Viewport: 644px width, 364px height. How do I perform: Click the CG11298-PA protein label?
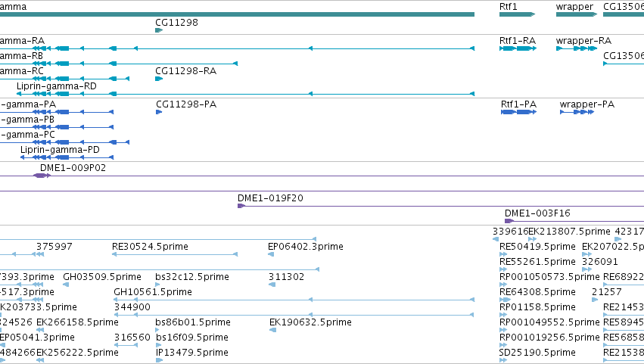click(x=186, y=104)
